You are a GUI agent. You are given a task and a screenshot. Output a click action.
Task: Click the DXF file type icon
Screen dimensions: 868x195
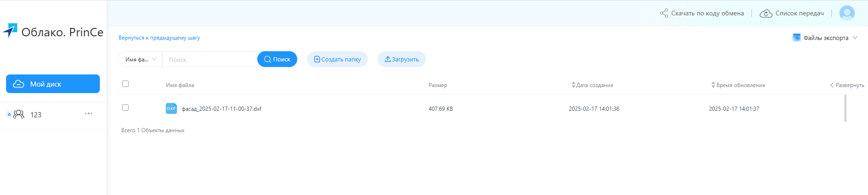click(171, 108)
